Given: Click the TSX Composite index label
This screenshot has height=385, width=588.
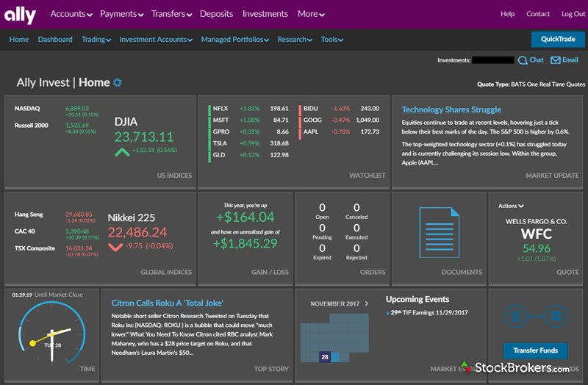Looking at the screenshot, I should click(x=35, y=248).
